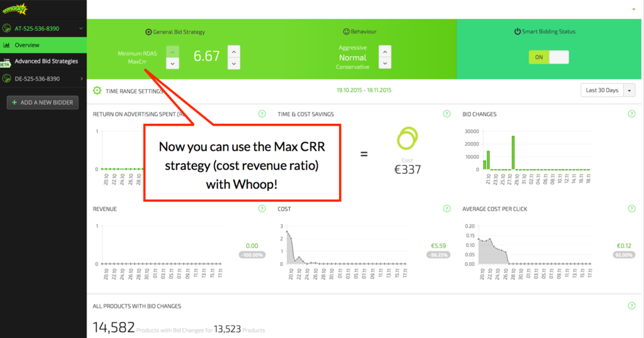Viewport: 644px width, 338px height.
Task: Open help for Average Cost Per Click
Action: (x=631, y=209)
